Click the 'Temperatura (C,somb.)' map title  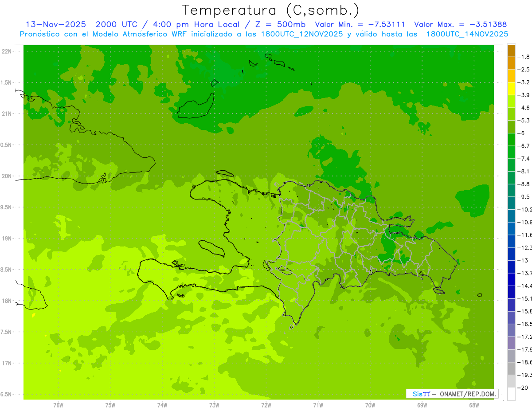(271, 10)
